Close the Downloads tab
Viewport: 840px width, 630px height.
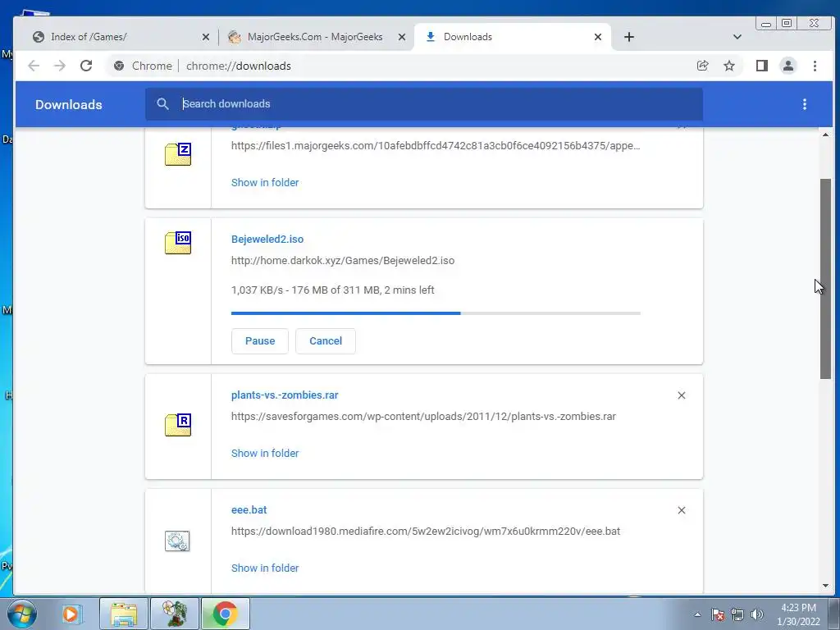tap(598, 37)
